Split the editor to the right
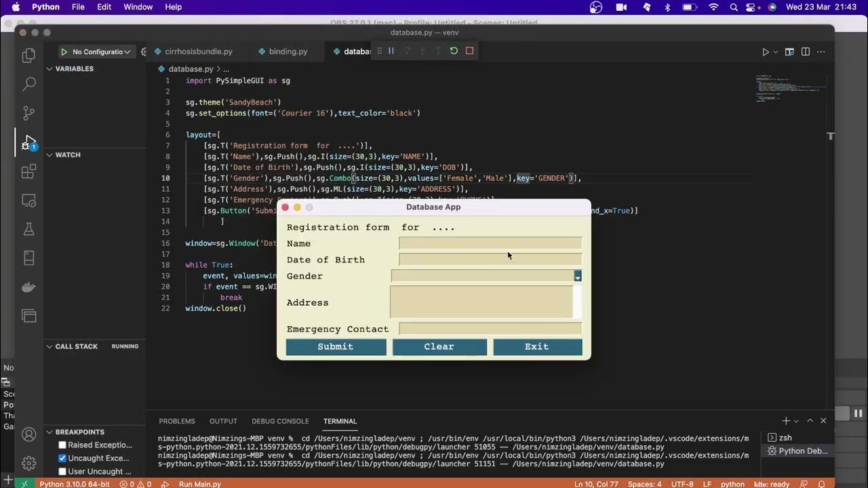868x488 pixels. (x=806, y=52)
